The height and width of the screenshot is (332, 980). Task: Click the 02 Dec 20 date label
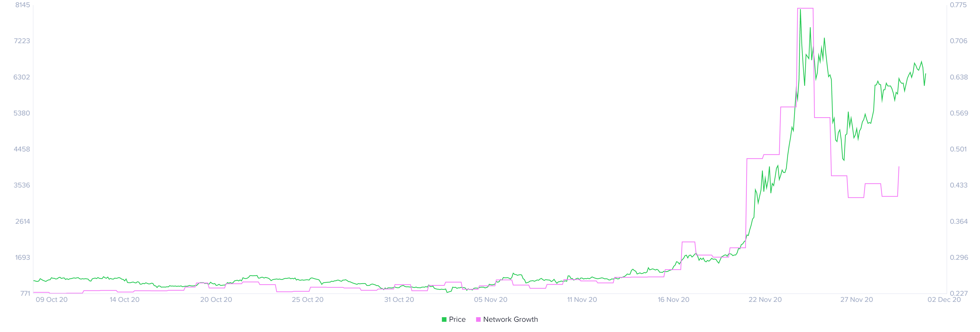pos(944,300)
